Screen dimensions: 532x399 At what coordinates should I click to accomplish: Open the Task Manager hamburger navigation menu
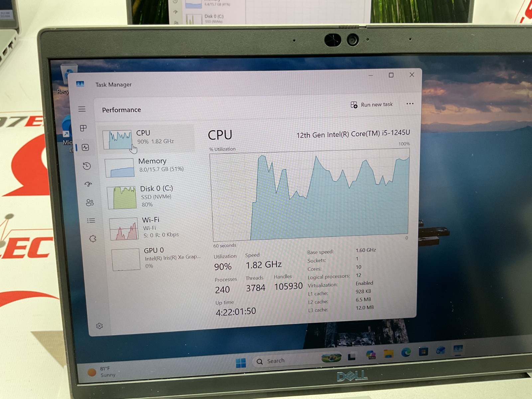click(x=82, y=109)
